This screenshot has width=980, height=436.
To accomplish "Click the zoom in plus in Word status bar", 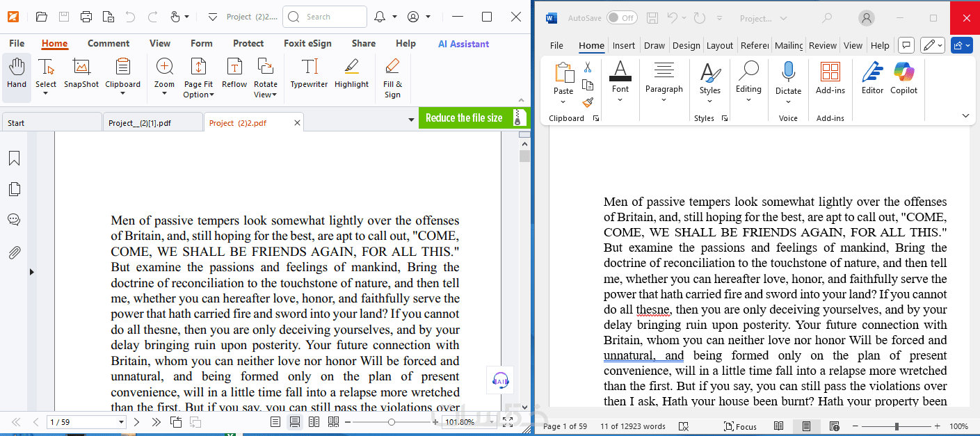I will click(937, 426).
